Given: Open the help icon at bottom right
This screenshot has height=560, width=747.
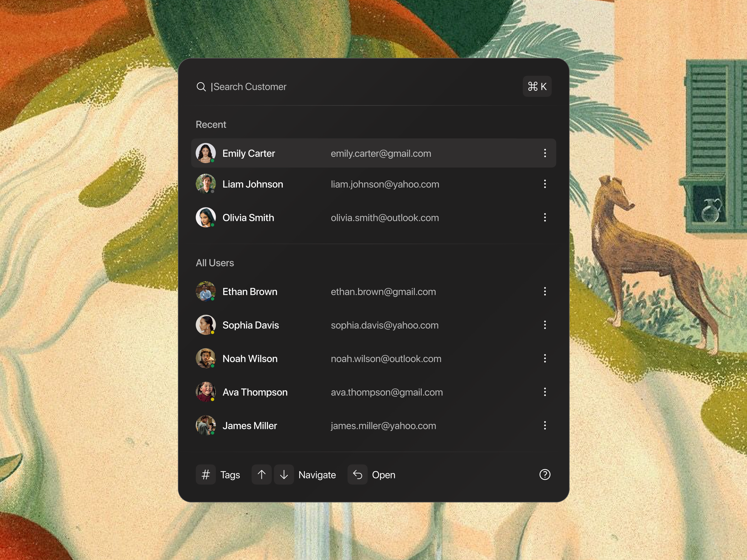Looking at the screenshot, I should click(x=544, y=475).
